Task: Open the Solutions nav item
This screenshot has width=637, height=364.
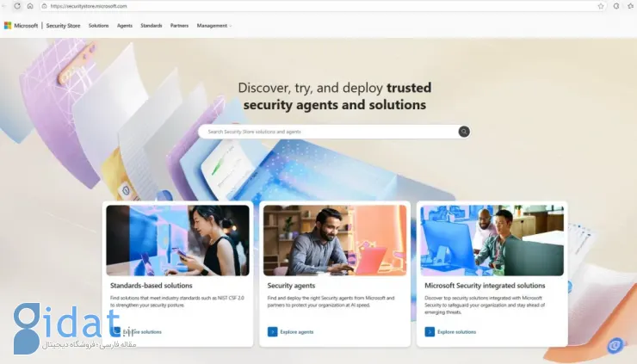Action: [98, 26]
